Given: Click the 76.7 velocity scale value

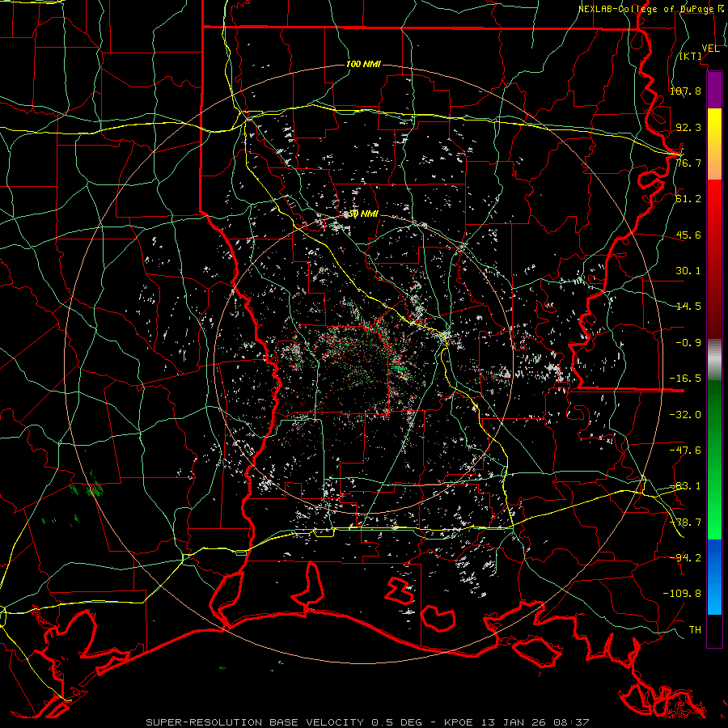Looking at the screenshot, I should 688,163.
